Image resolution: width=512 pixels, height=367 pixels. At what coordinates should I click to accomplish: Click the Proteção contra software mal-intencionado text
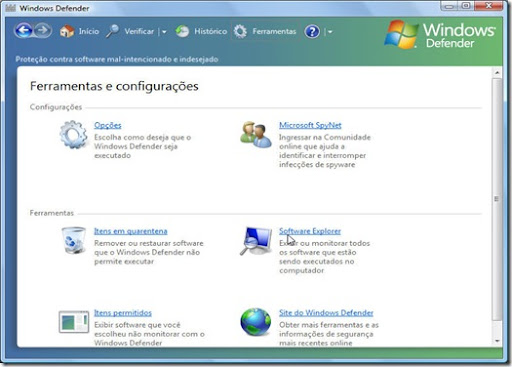click(x=117, y=59)
